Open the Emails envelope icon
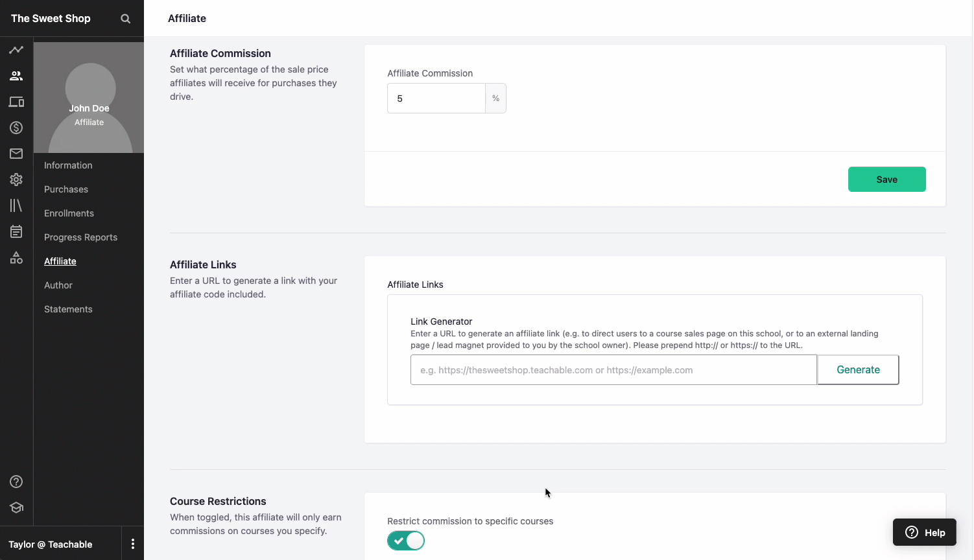This screenshot has height=560, width=974. [x=16, y=154]
